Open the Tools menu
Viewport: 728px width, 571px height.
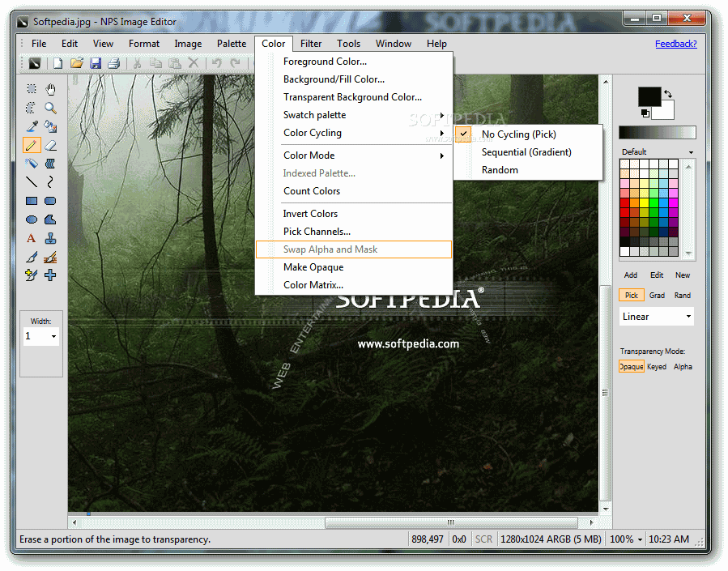point(349,44)
